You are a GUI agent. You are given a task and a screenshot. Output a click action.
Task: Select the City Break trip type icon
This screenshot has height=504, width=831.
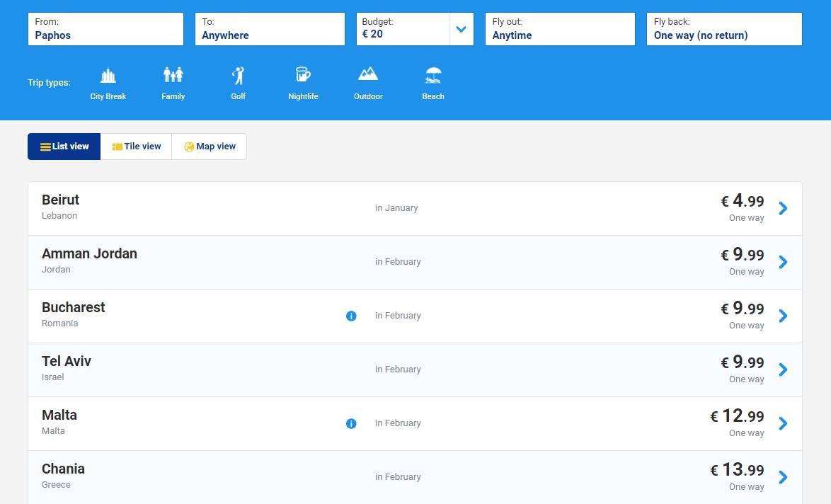coord(108,76)
